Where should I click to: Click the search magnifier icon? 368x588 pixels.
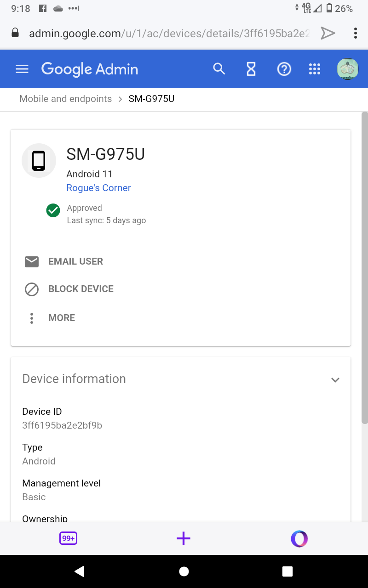click(x=219, y=69)
